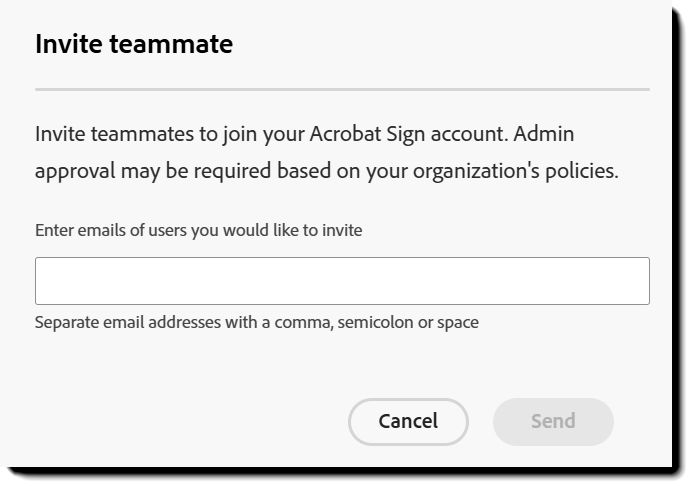Click the right end of the email box
Viewport: 693px width, 486px height.
coord(641,281)
